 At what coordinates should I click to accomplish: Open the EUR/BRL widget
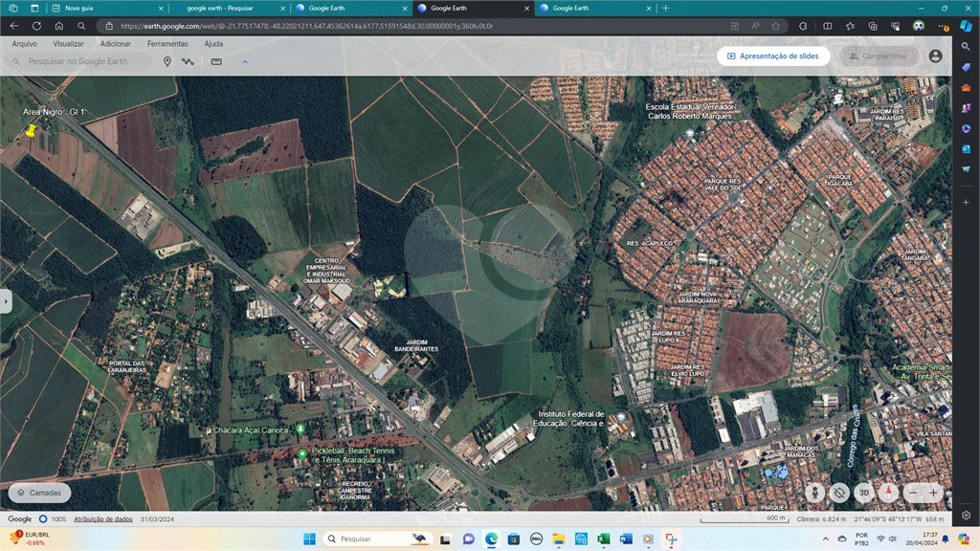click(x=30, y=539)
